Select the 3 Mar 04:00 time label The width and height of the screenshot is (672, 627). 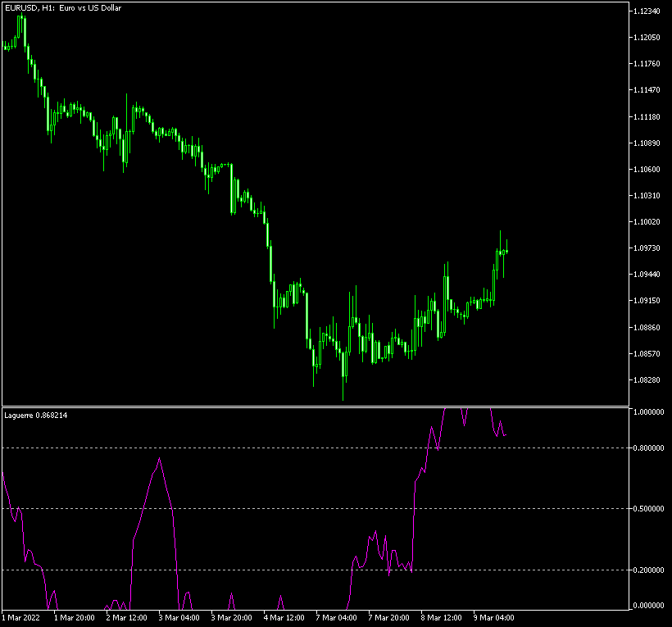[x=179, y=617]
